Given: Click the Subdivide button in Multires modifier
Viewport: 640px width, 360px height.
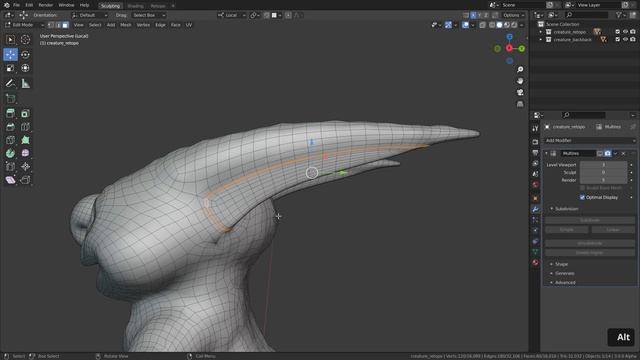Looking at the screenshot, I should (590, 220).
